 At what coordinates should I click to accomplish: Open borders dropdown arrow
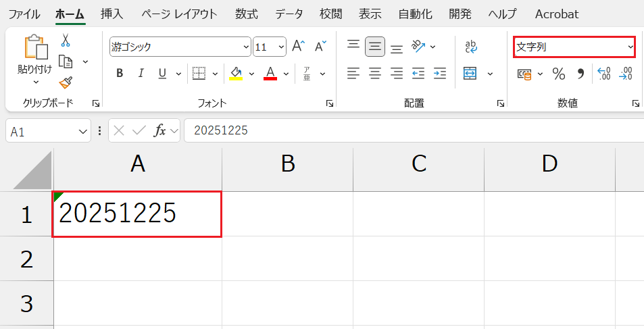(x=215, y=74)
